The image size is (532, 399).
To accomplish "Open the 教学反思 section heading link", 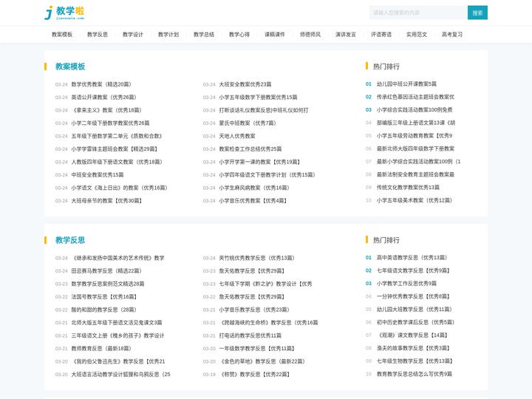I will click(x=70, y=240).
